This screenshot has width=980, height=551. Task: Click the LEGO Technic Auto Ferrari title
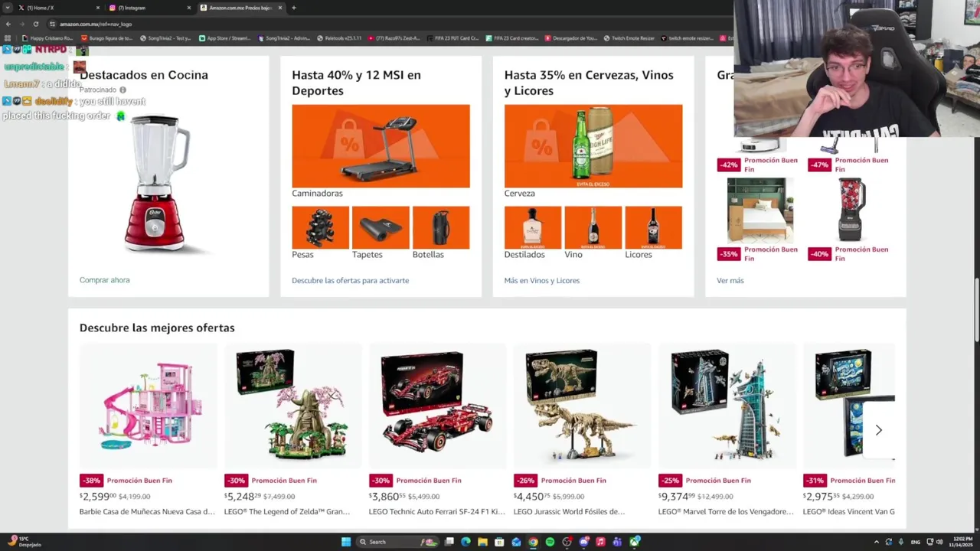(436, 511)
